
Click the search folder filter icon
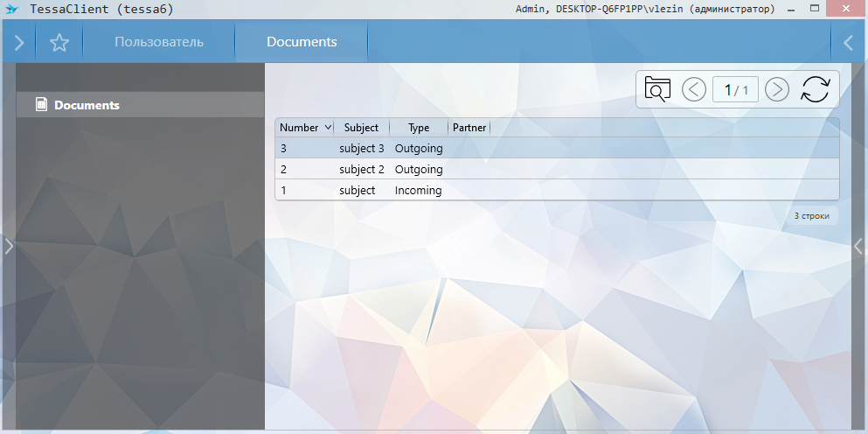pos(657,89)
